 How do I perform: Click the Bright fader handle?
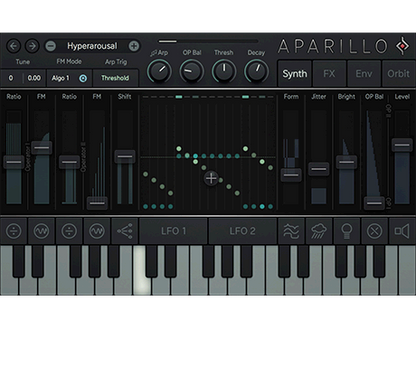346,162
